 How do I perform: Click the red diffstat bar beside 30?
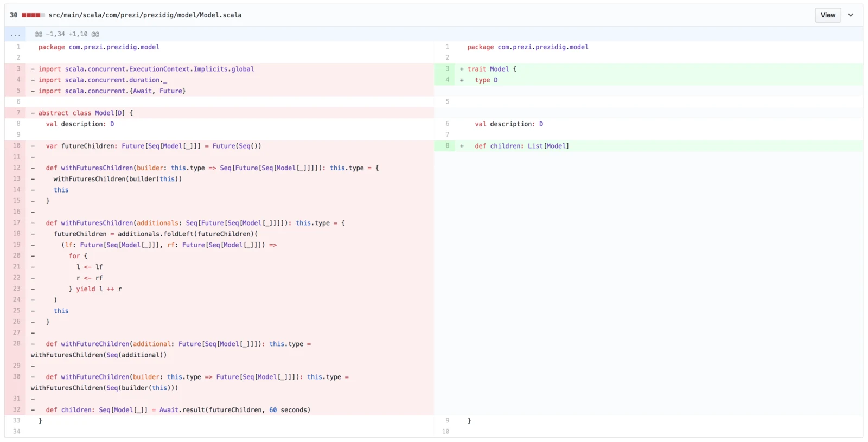(33, 15)
